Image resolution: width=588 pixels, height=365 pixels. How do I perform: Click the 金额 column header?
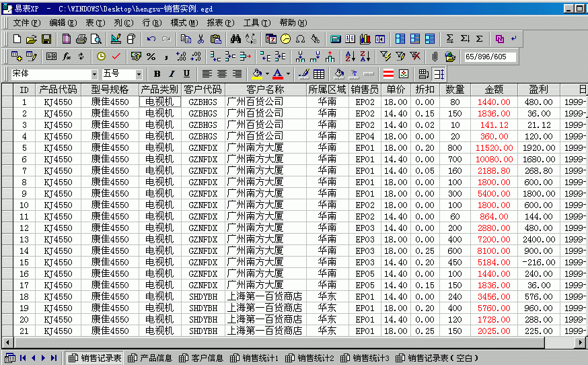point(494,90)
